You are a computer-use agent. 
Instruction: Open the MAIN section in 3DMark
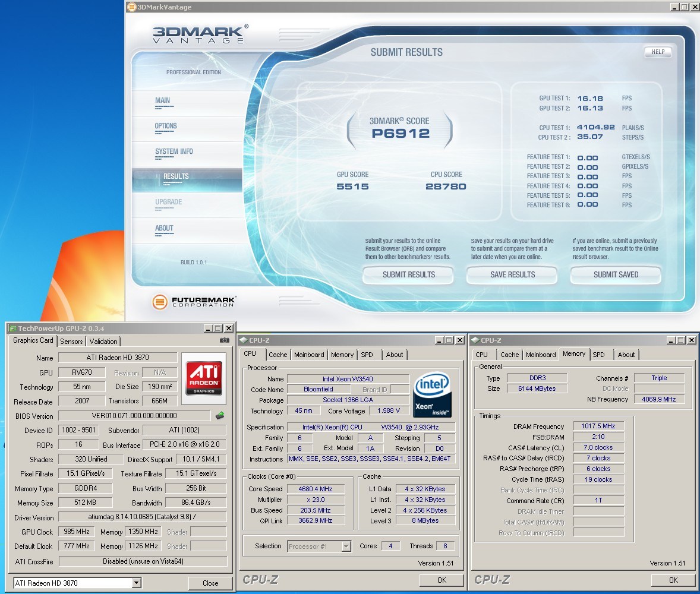pyautogui.click(x=162, y=100)
